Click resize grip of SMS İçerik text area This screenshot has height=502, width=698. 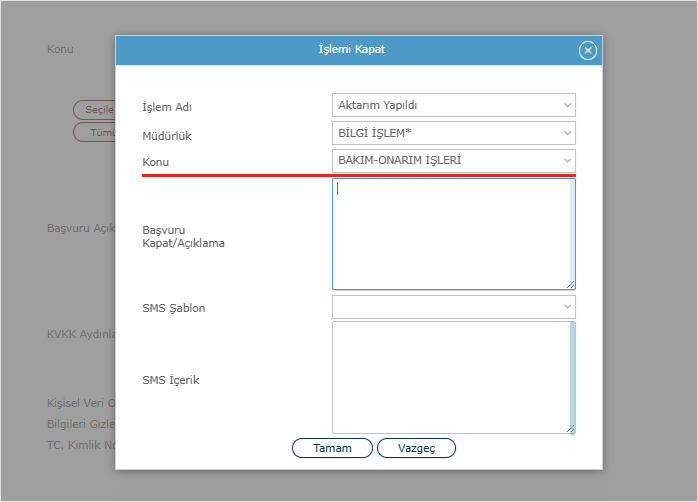click(x=570, y=428)
